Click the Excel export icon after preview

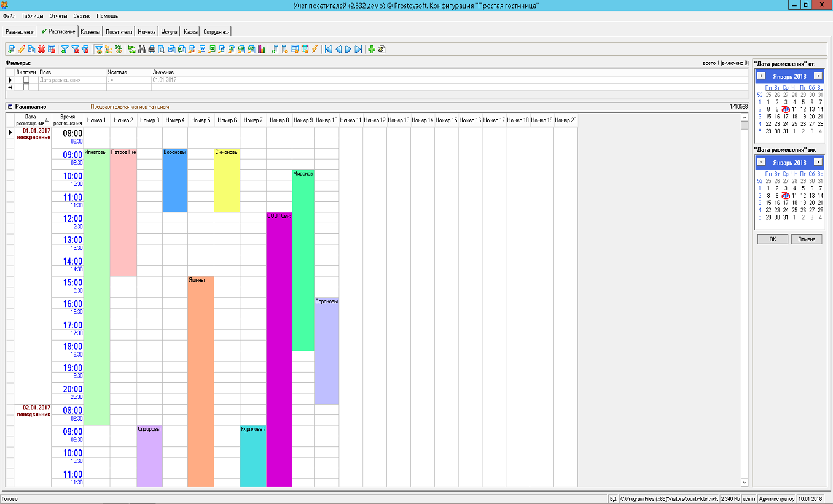[x=181, y=49]
